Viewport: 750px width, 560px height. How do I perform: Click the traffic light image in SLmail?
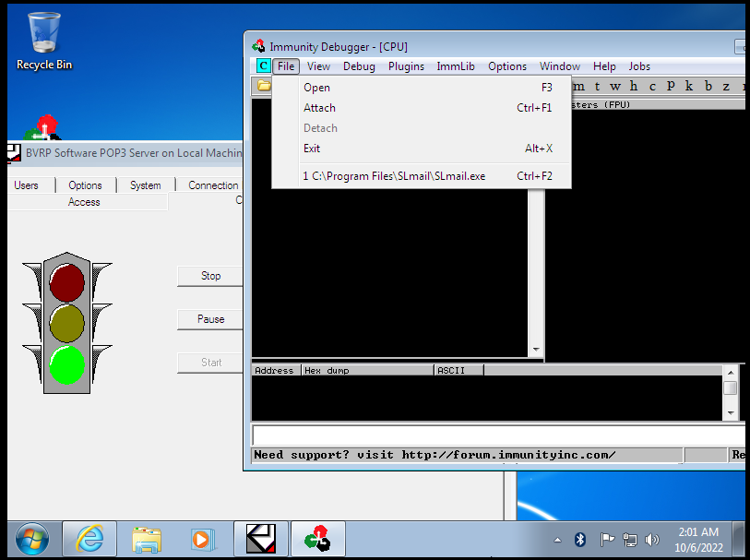(x=67, y=323)
